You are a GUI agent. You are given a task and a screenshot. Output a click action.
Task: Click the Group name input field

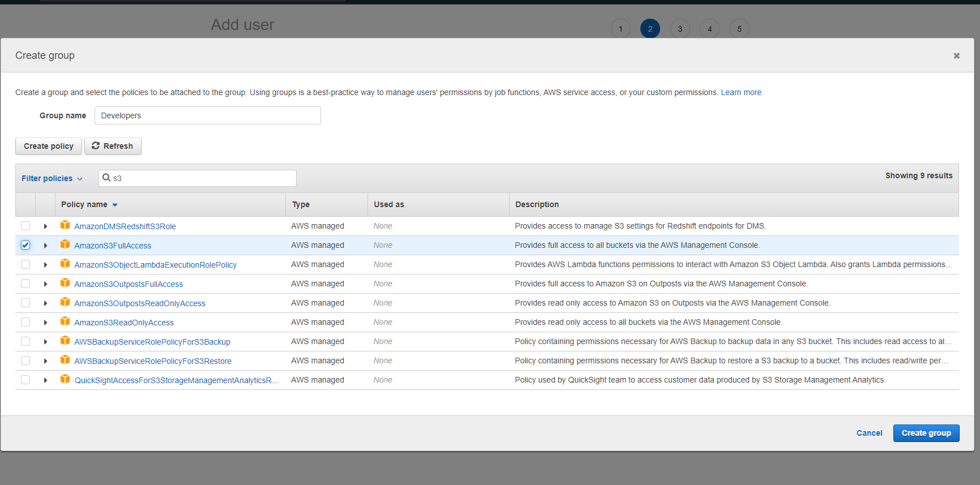pos(207,115)
